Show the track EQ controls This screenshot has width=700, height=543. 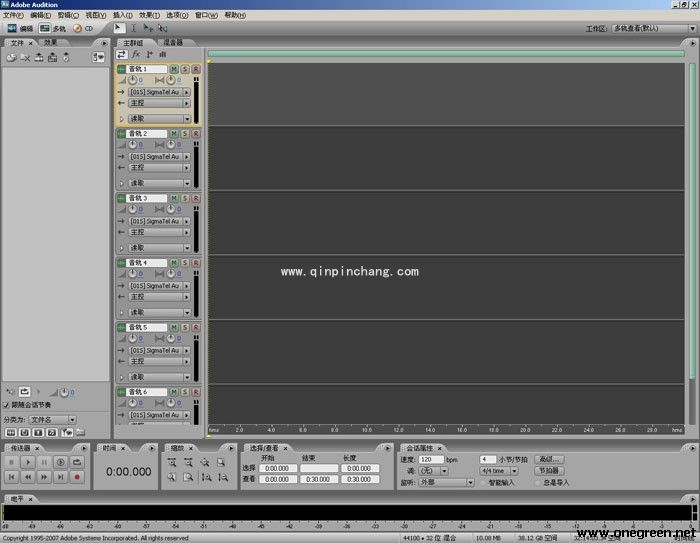163,54
